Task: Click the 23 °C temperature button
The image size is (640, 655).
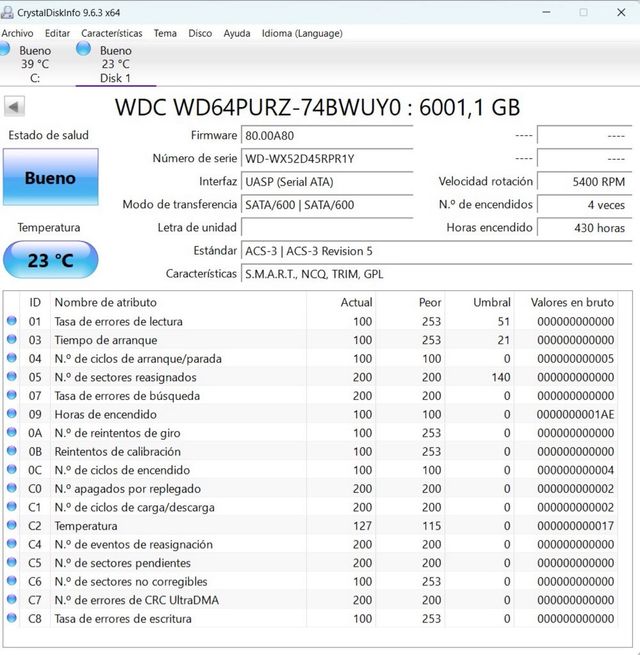Action: pyautogui.click(x=51, y=260)
